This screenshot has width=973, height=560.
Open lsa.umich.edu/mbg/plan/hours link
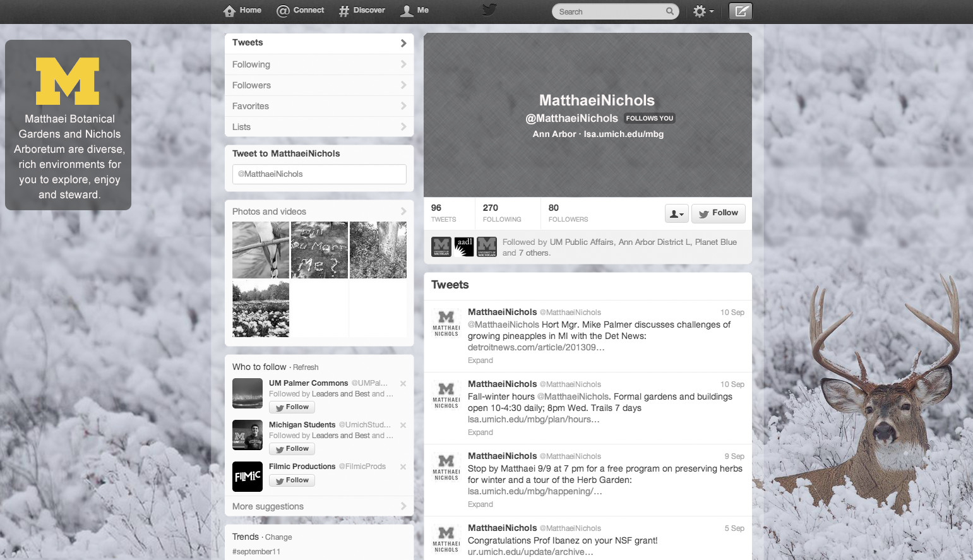[x=534, y=420]
